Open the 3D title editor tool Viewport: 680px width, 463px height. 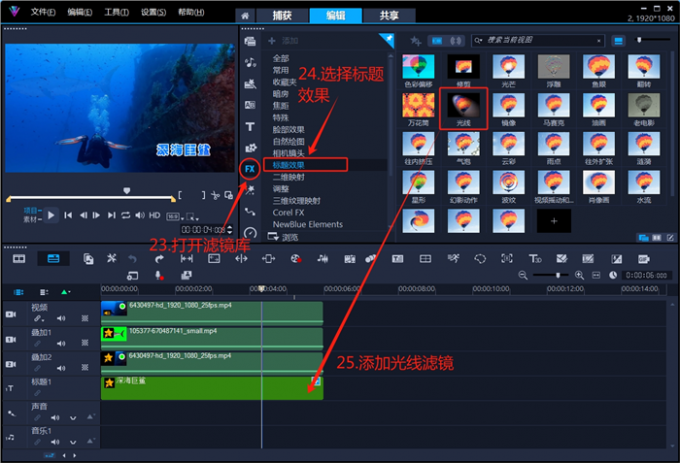[x=535, y=259]
